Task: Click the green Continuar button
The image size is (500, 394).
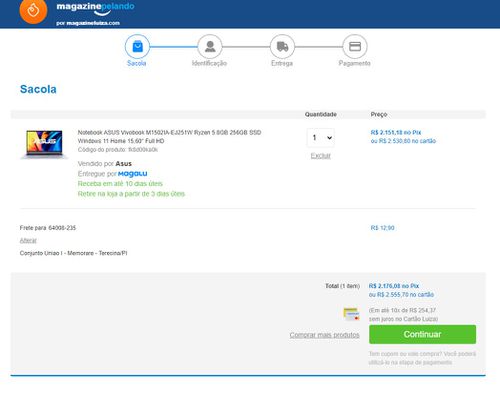Action: 422,334
